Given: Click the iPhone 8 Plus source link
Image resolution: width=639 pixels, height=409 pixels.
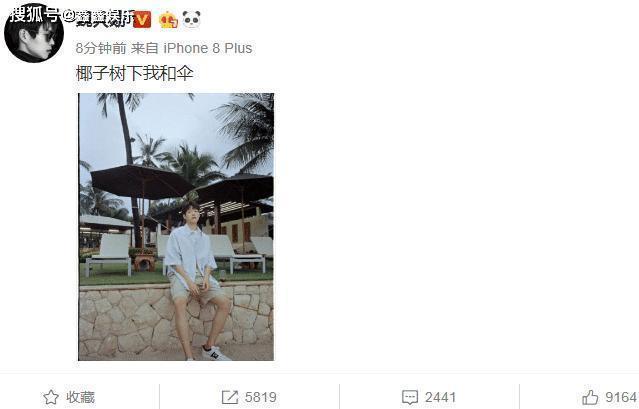Looking at the screenshot, I should click(x=208, y=48).
